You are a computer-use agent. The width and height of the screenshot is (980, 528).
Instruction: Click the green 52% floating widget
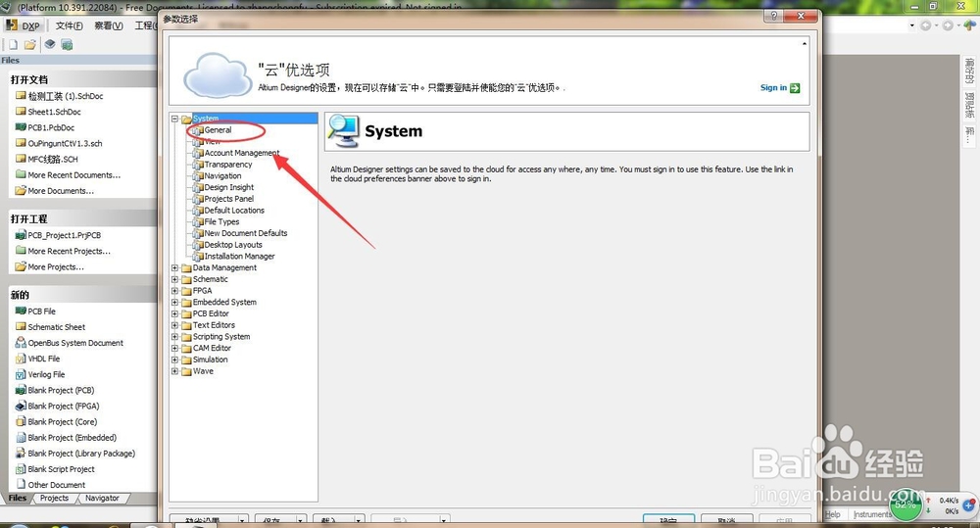(906, 504)
